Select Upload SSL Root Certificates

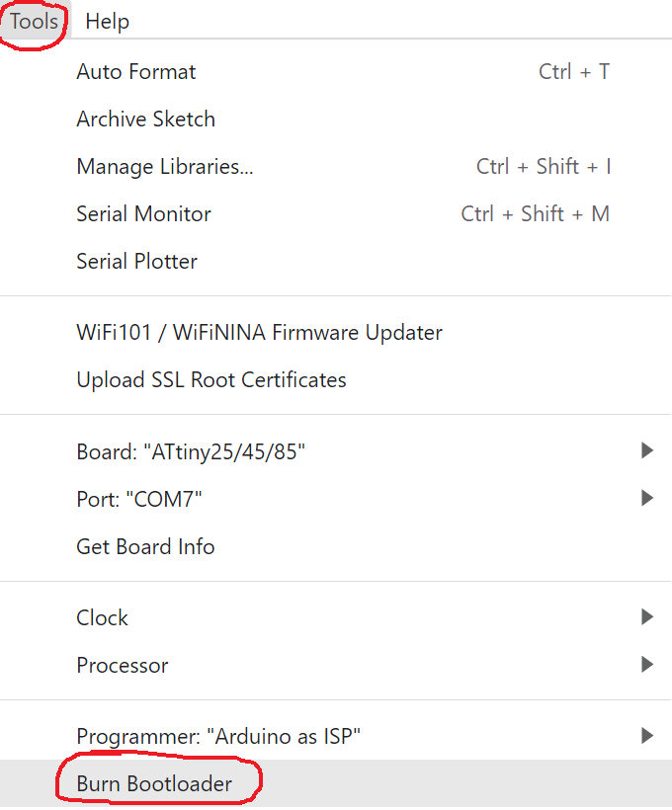211,380
